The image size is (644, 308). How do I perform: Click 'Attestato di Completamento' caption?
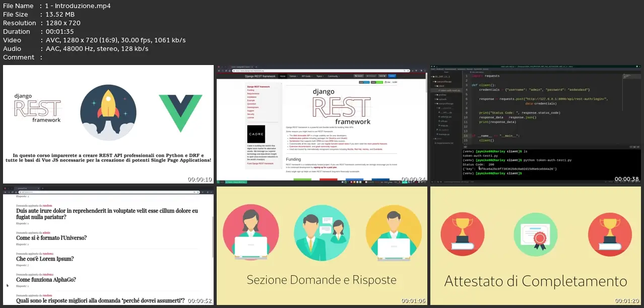[x=536, y=281]
